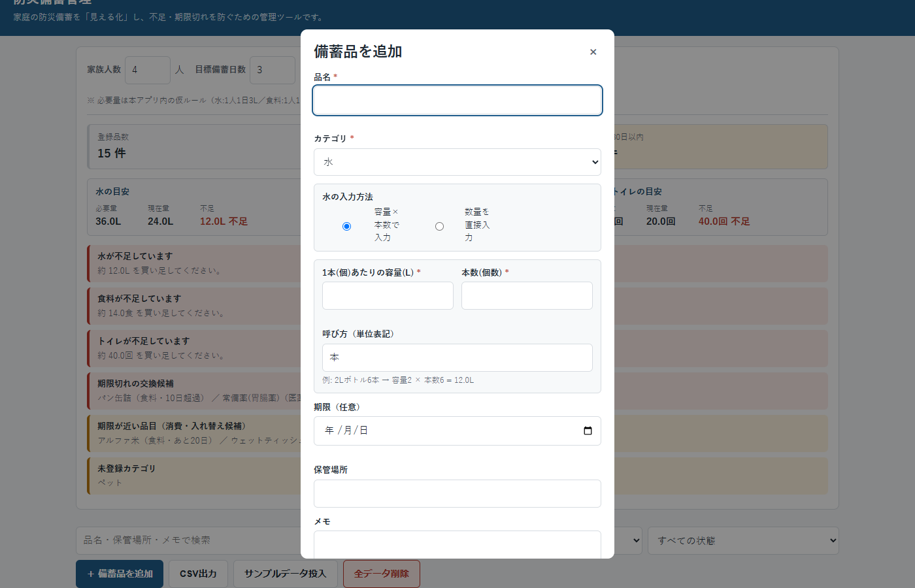Click the サンプルデータ投入 button
This screenshot has width=915, height=588.
click(x=285, y=574)
